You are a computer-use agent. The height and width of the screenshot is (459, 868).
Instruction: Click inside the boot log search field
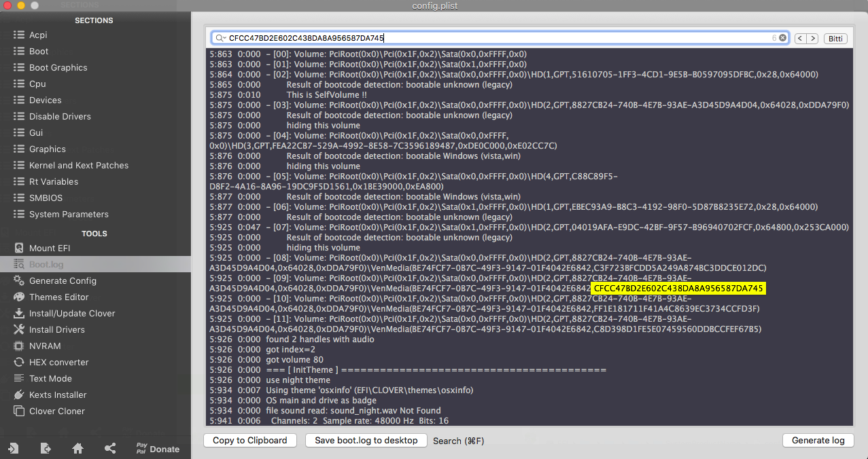[496, 38]
